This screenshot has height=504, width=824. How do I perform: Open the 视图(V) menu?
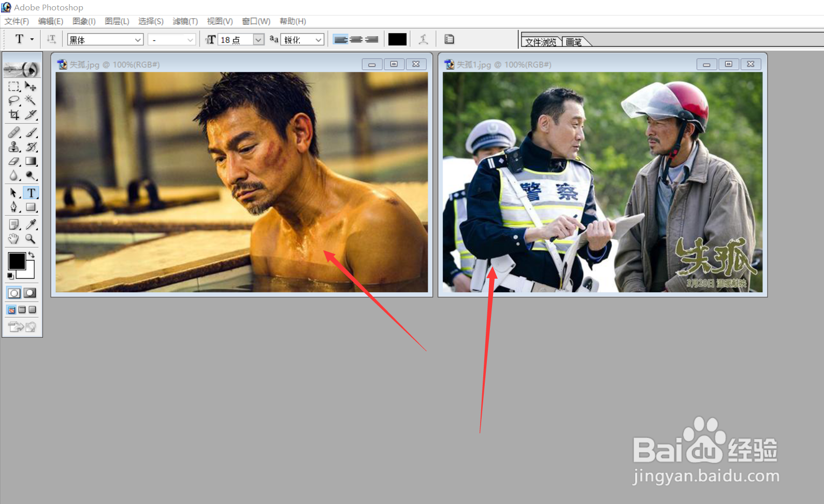tap(220, 21)
